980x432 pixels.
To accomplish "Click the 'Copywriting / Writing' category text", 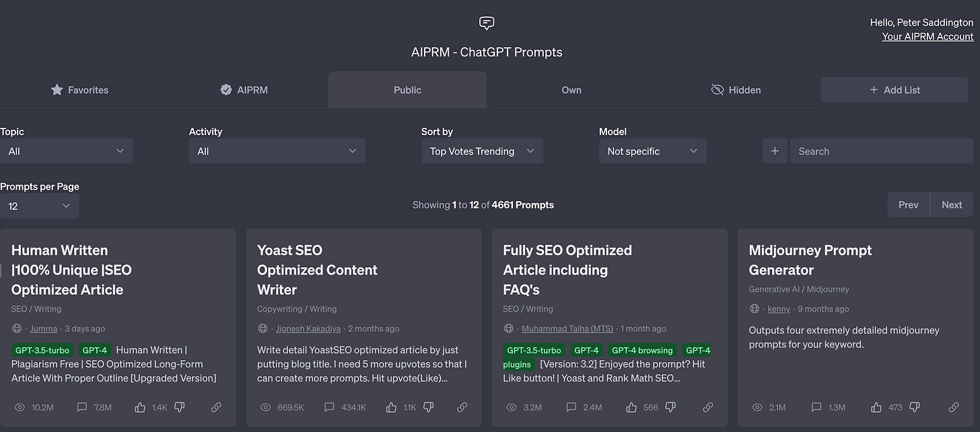I will (297, 309).
